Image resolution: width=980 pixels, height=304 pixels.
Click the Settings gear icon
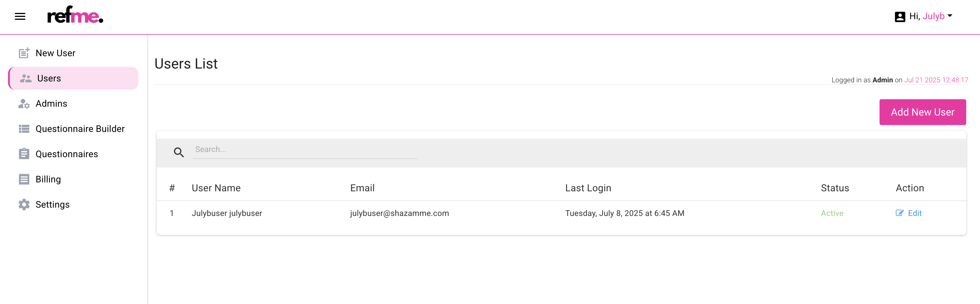click(x=24, y=204)
